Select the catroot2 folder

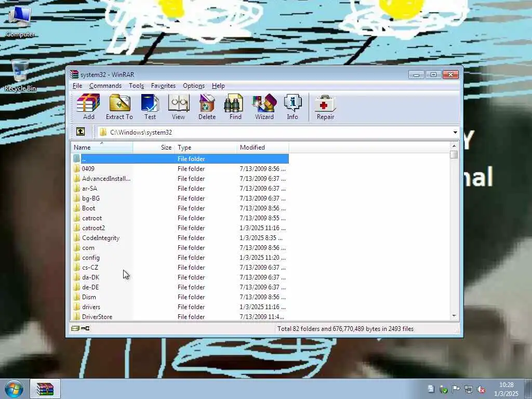point(180,228)
